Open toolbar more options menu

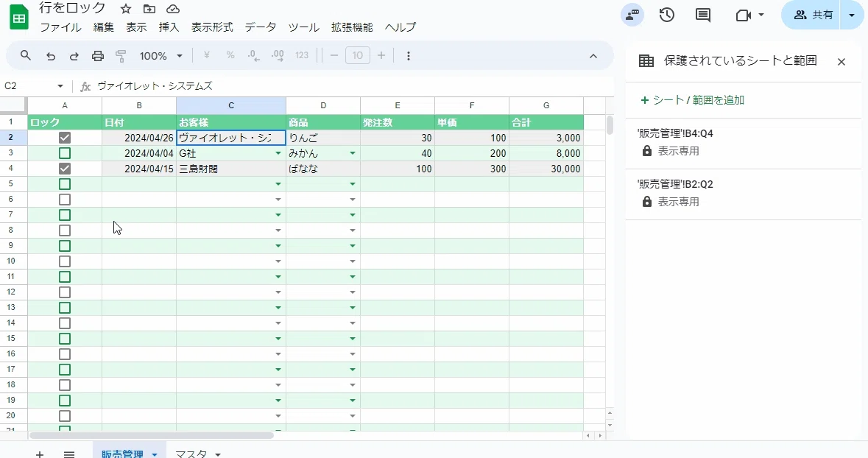pyautogui.click(x=409, y=56)
